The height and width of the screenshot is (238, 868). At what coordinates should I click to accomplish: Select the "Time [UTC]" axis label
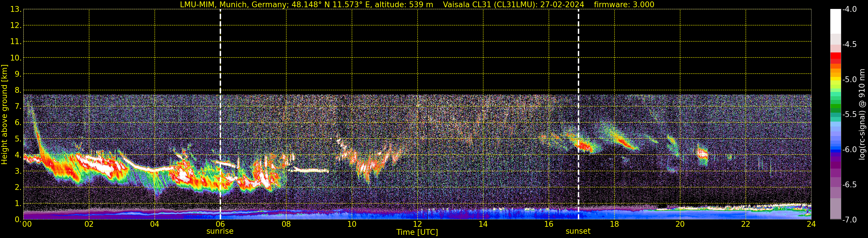point(417,232)
